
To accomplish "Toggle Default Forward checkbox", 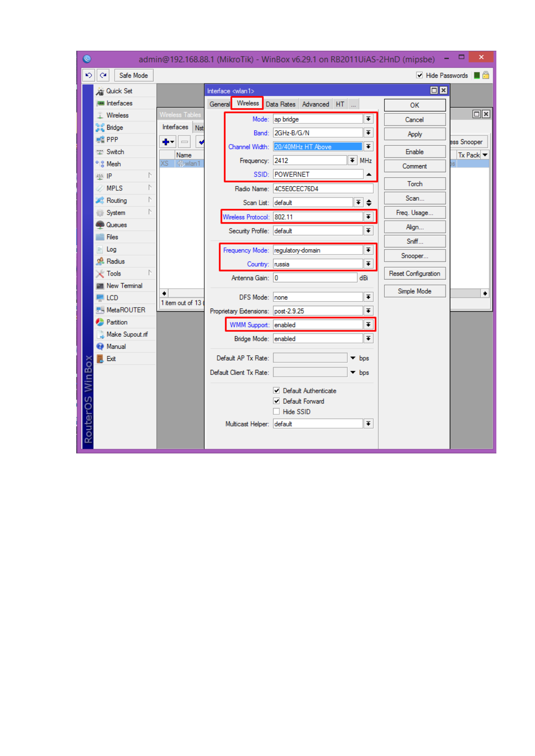I will [x=277, y=401].
